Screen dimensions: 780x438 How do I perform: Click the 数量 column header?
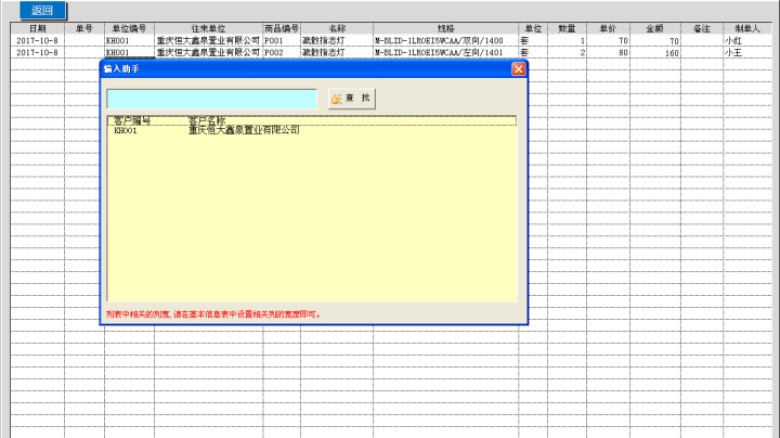click(x=567, y=28)
